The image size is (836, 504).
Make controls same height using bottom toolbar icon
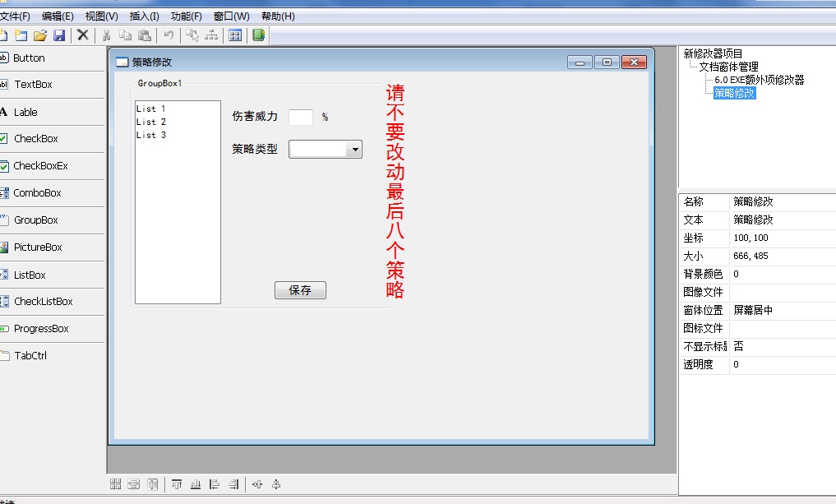[x=152, y=484]
